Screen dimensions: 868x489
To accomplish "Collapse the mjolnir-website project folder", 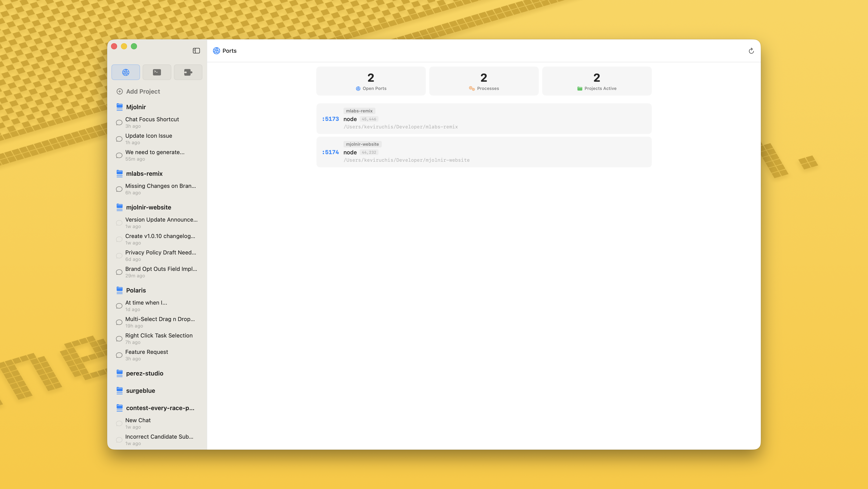I will point(148,207).
